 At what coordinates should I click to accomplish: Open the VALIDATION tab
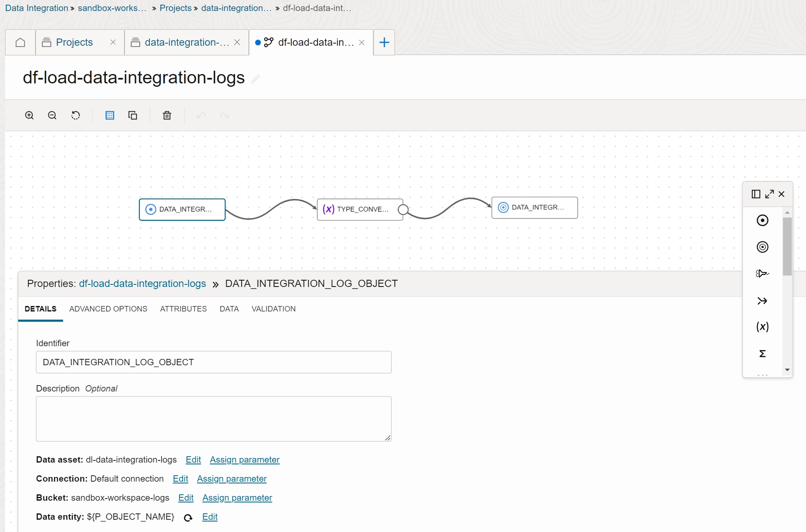(273, 309)
